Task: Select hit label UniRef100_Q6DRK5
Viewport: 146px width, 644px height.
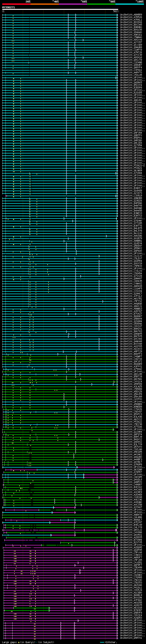Action: tap(131, 82)
